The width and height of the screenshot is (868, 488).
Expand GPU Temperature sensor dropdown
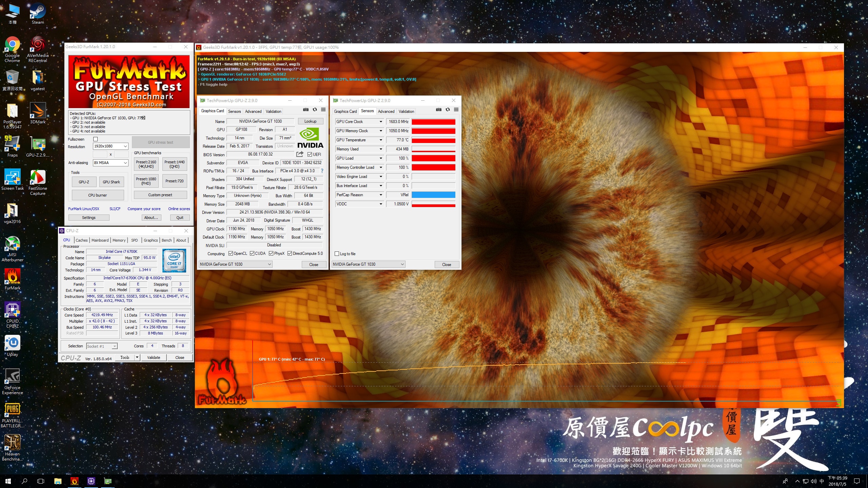pyautogui.click(x=381, y=140)
